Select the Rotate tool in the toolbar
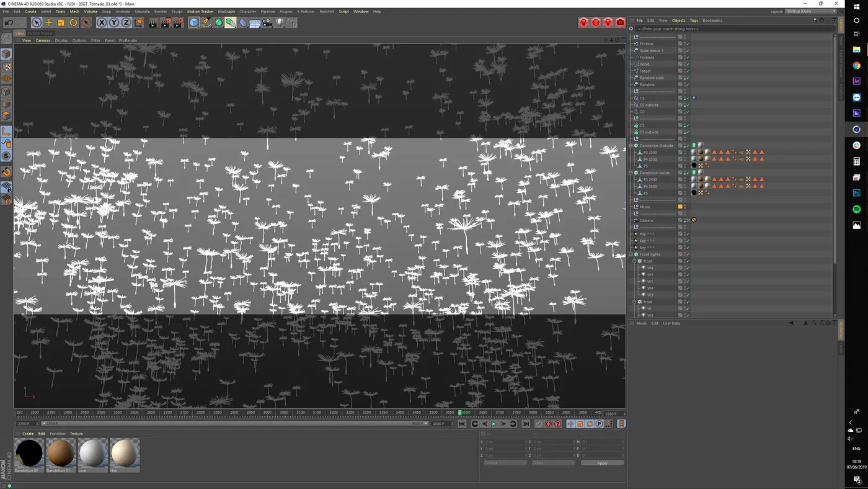 click(x=73, y=22)
